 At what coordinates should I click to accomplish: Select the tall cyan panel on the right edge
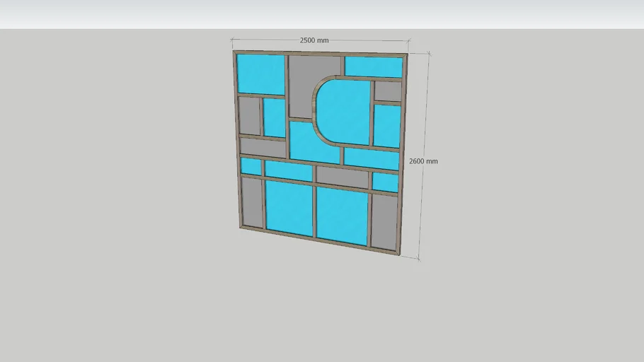pyautogui.click(x=386, y=127)
